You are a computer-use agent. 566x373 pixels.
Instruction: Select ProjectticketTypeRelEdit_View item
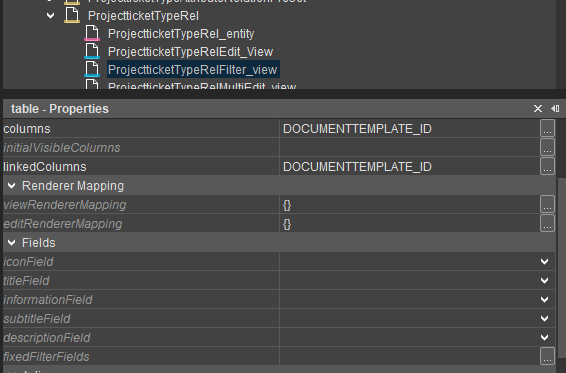190,52
